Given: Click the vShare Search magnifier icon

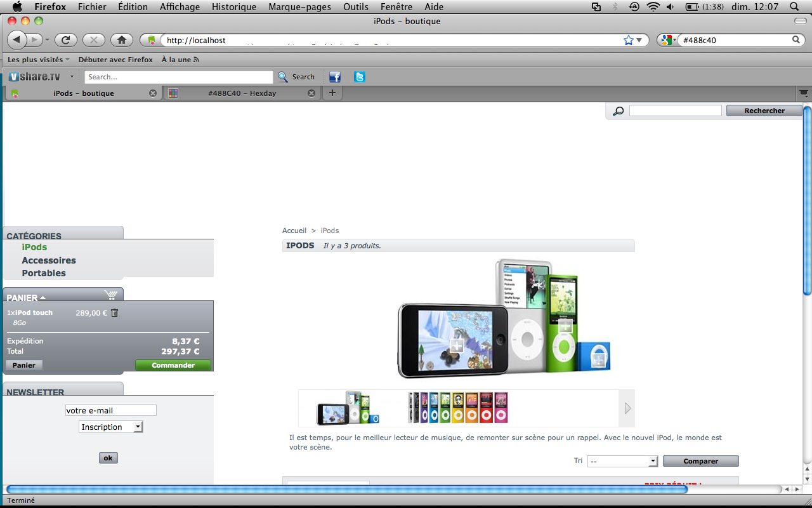Looking at the screenshot, I should coord(283,77).
